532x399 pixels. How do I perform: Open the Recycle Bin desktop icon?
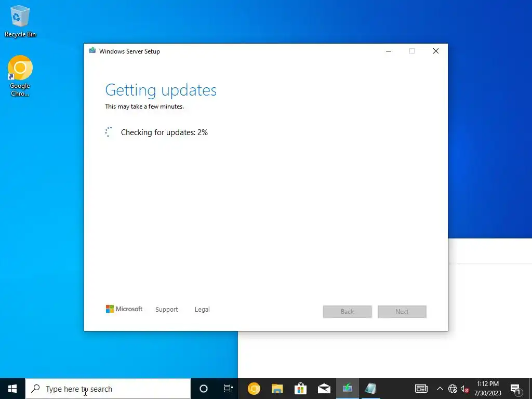[x=20, y=21]
